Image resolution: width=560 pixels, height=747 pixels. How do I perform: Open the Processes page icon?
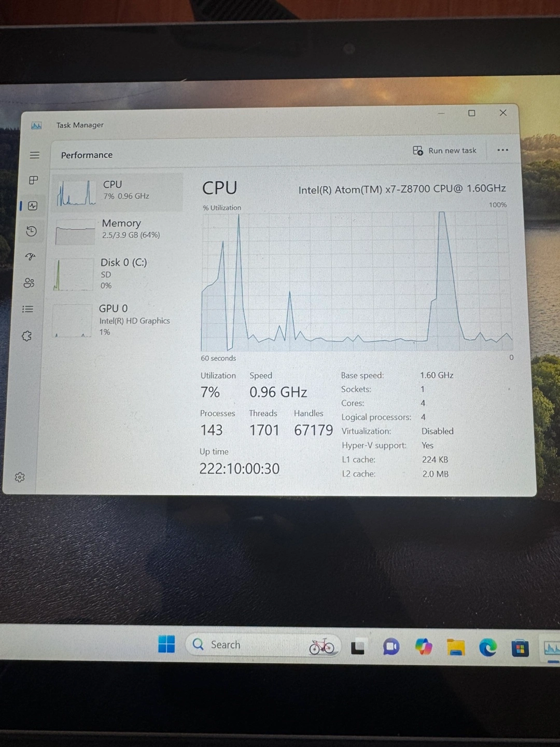(34, 180)
